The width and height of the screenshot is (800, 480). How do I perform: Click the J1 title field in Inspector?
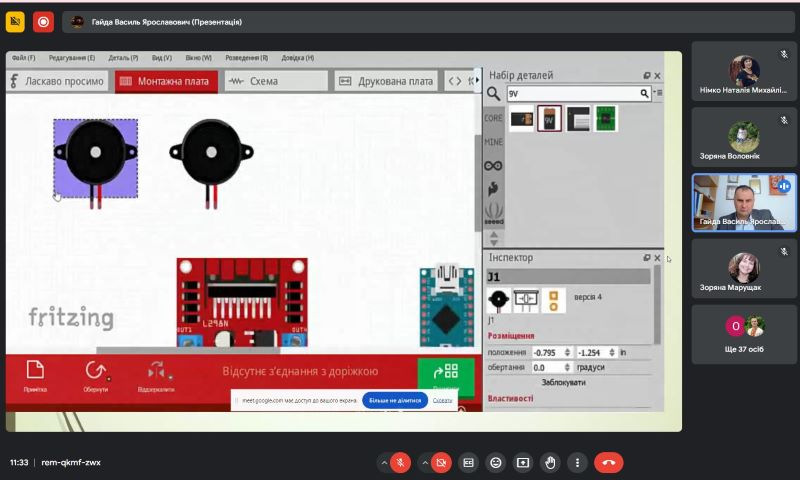point(568,277)
